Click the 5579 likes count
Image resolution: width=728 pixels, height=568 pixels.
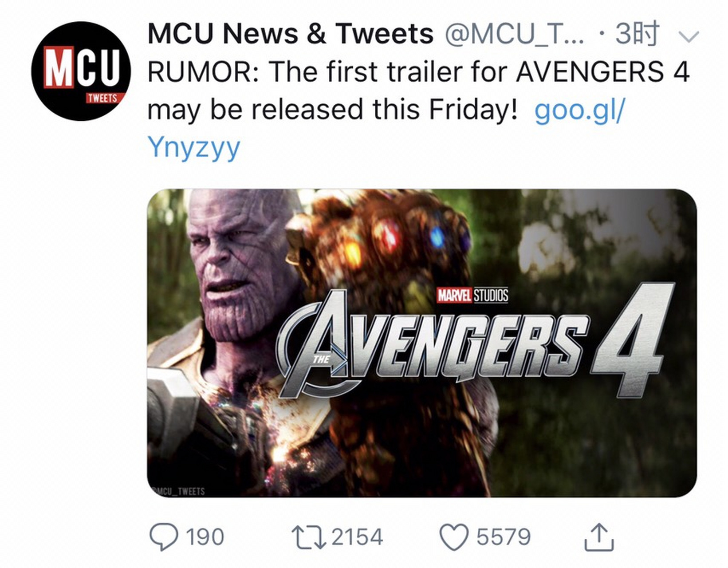504,537
